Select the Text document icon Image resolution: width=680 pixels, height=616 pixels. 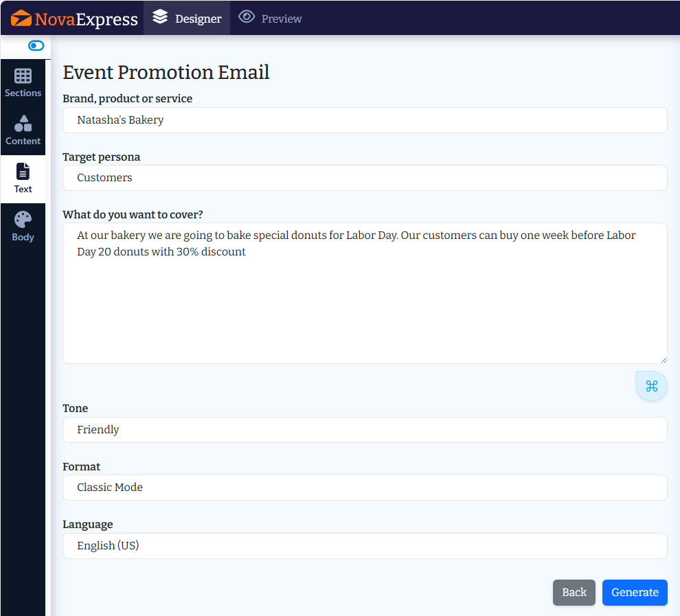pyautogui.click(x=23, y=172)
